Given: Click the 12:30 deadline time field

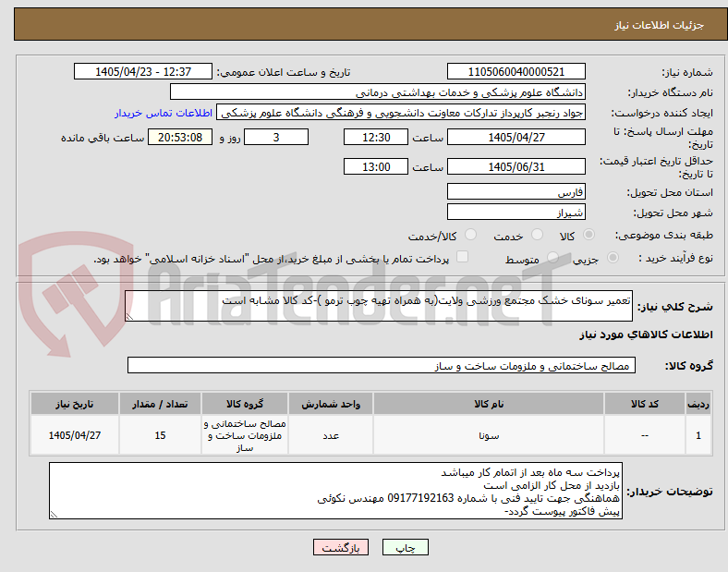Looking at the screenshot, I should (x=376, y=137).
